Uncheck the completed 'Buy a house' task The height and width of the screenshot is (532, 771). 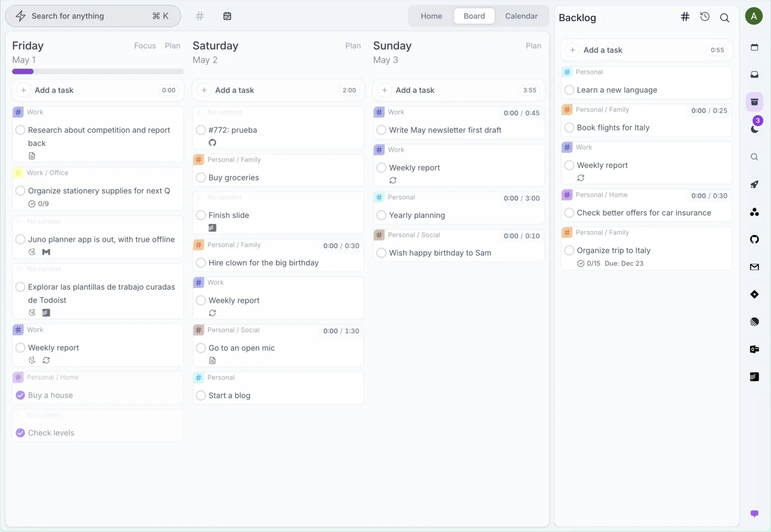pos(20,395)
